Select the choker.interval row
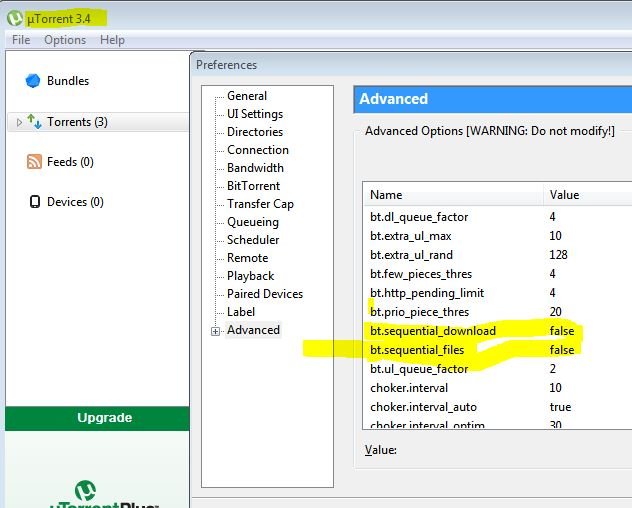The height and width of the screenshot is (508, 632). tap(497, 388)
